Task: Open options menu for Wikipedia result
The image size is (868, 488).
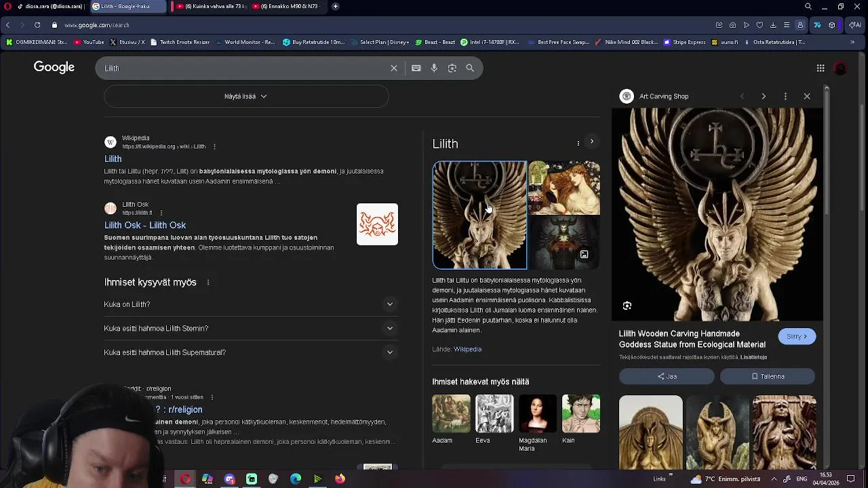Action: point(214,146)
